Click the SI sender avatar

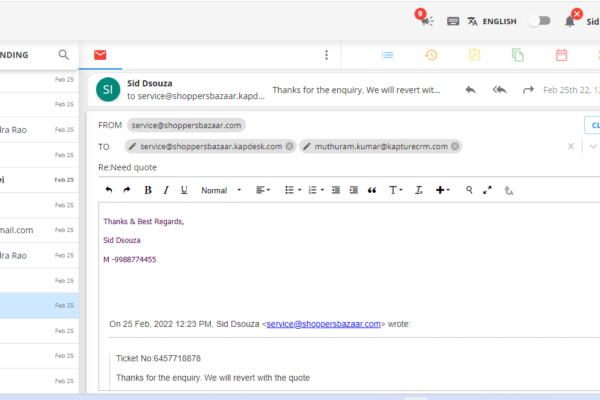[x=108, y=90]
